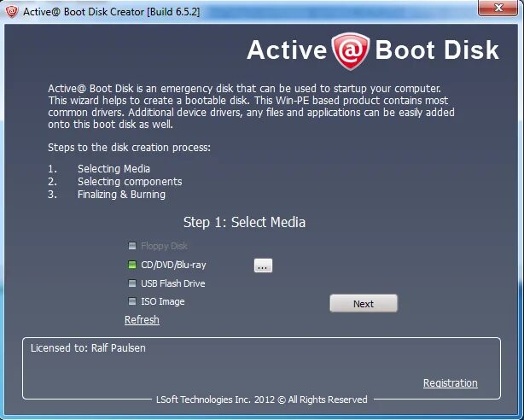Open the Registration link
The width and height of the screenshot is (524, 420).
(x=450, y=383)
